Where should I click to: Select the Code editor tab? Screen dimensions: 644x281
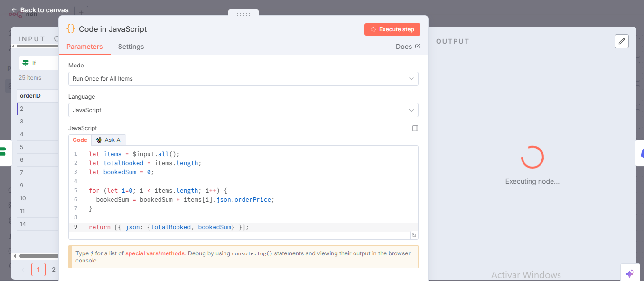[80, 140]
